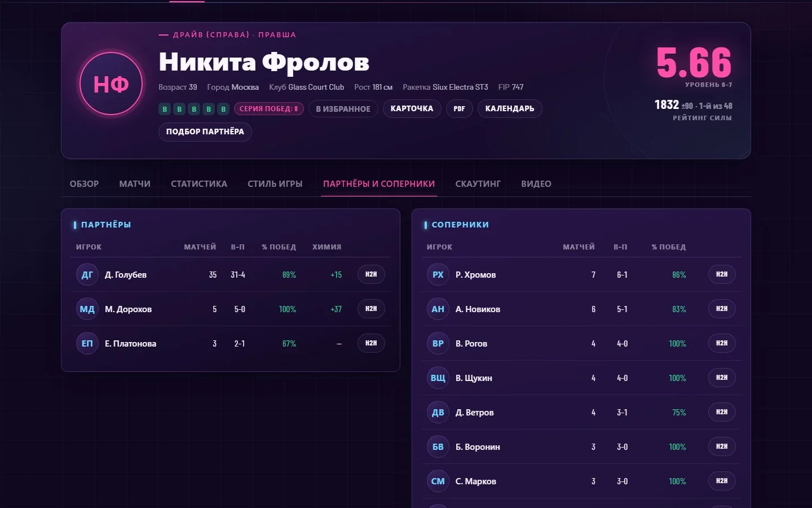812x508 pixels.
Task: Add player via В ИЗБРАННОЕ button
Action: (343, 109)
